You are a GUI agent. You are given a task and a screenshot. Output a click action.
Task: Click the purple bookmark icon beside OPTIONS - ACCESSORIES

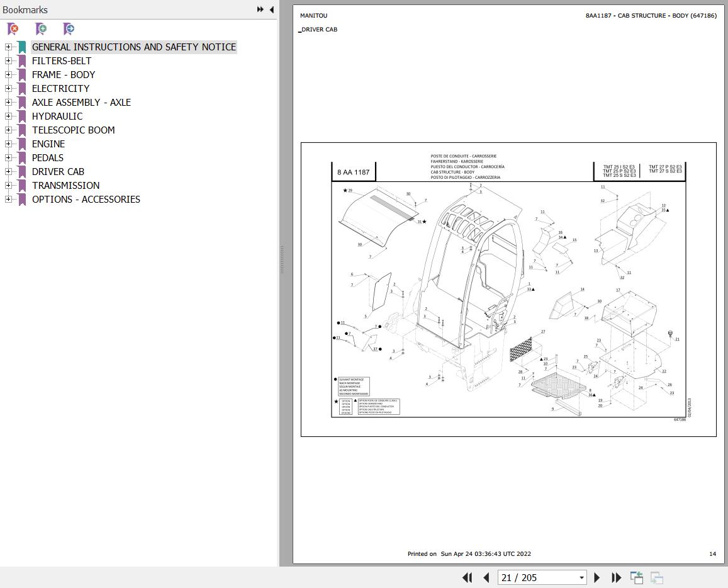pyautogui.click(x=21, y=199)
